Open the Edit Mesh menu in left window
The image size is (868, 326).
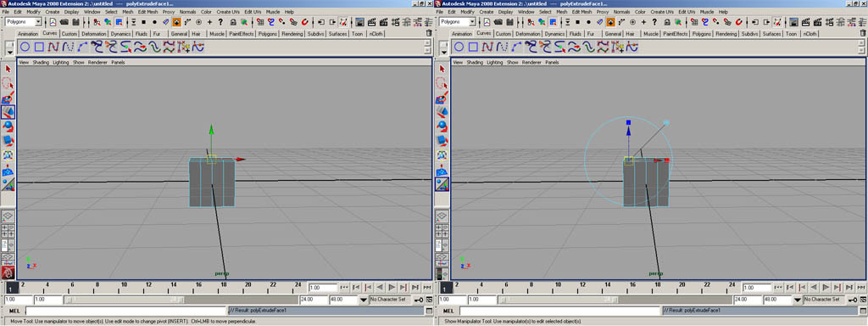148,12
